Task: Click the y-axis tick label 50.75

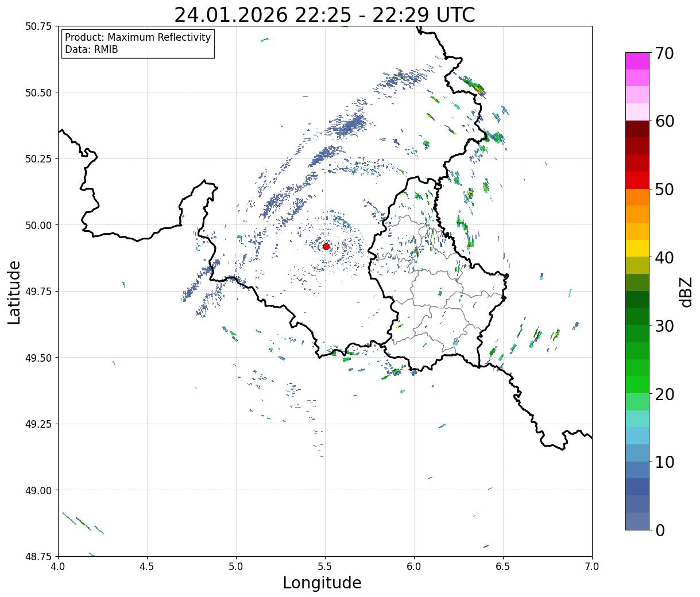Action: [38, 26]
